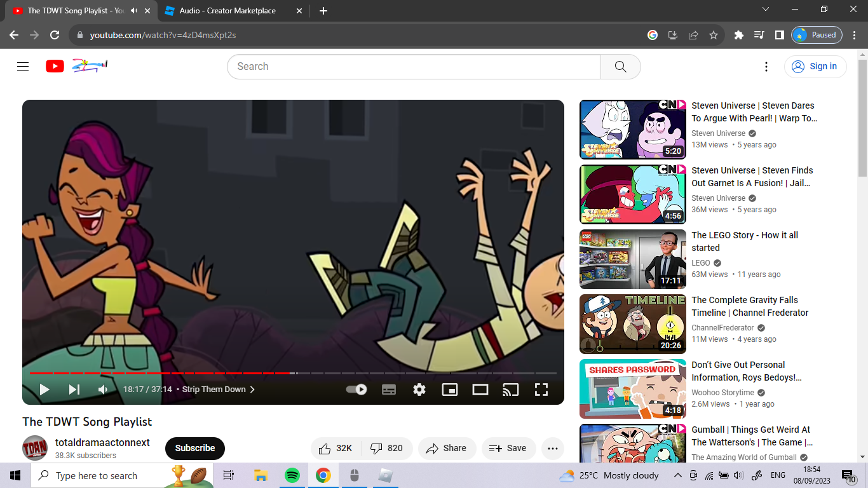
Task: Go to the YouTube home logo
Action: point(76,65)
